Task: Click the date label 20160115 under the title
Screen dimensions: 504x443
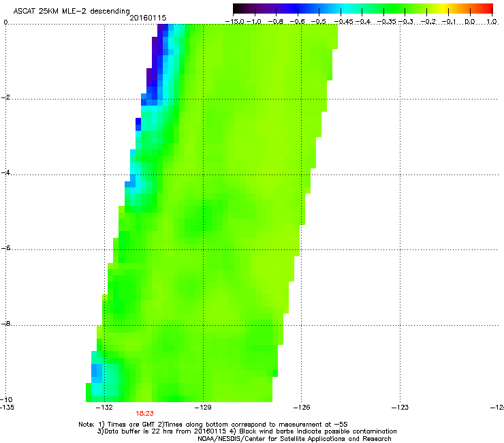Action: (148, 18)
